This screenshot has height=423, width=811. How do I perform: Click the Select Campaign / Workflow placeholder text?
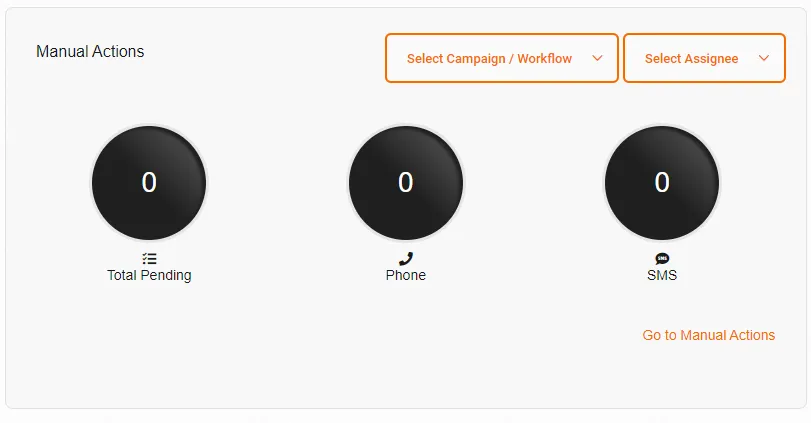click(489, 58)
